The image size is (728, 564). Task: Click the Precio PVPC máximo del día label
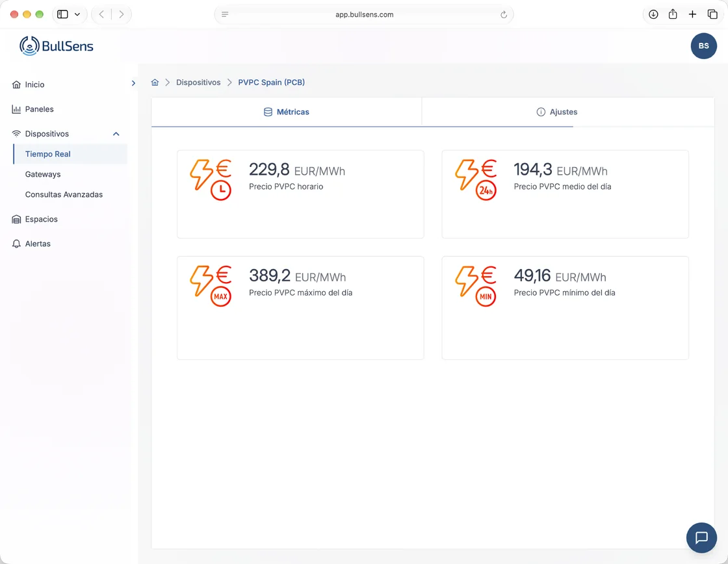(x=301, y=293)
